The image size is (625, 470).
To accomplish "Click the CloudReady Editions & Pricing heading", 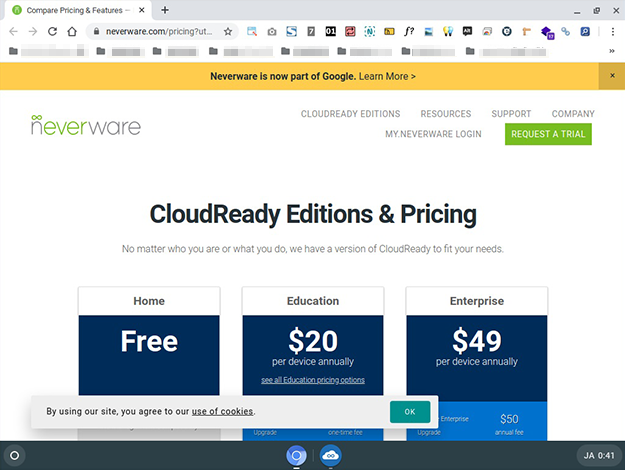I will click(313, 214).
